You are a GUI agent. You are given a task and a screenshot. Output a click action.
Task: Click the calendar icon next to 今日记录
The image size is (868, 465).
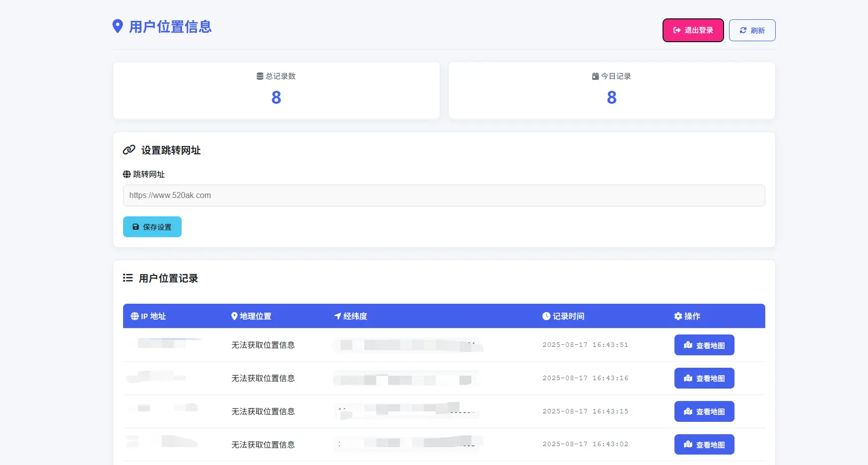click(594, 76)
